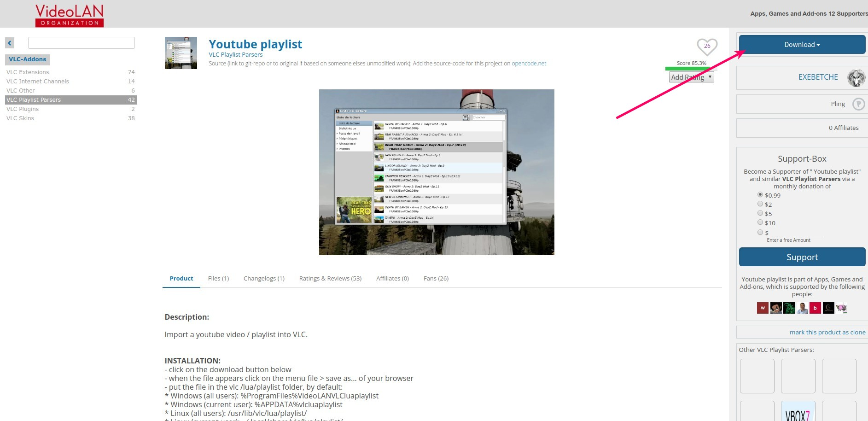Open the Youtube playlist product thumbnail
The width and height of the screenshot is (868, 421).
point(181,53)
